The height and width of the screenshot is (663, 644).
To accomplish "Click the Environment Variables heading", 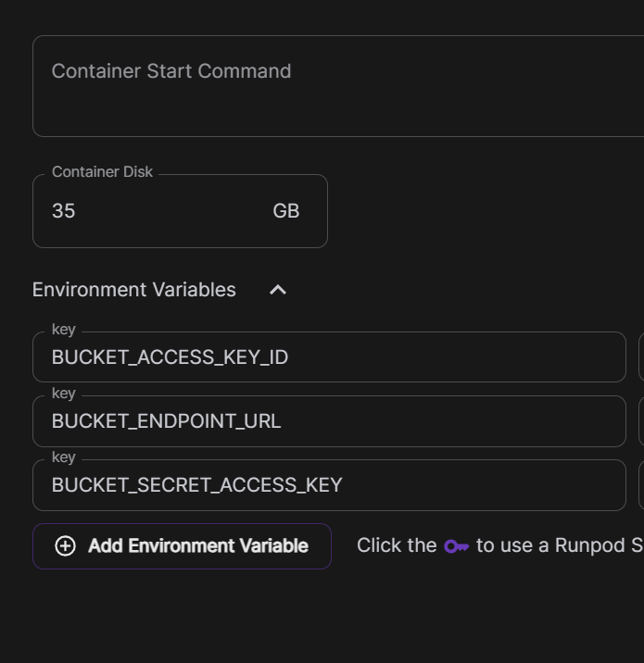I will (134, 290).
